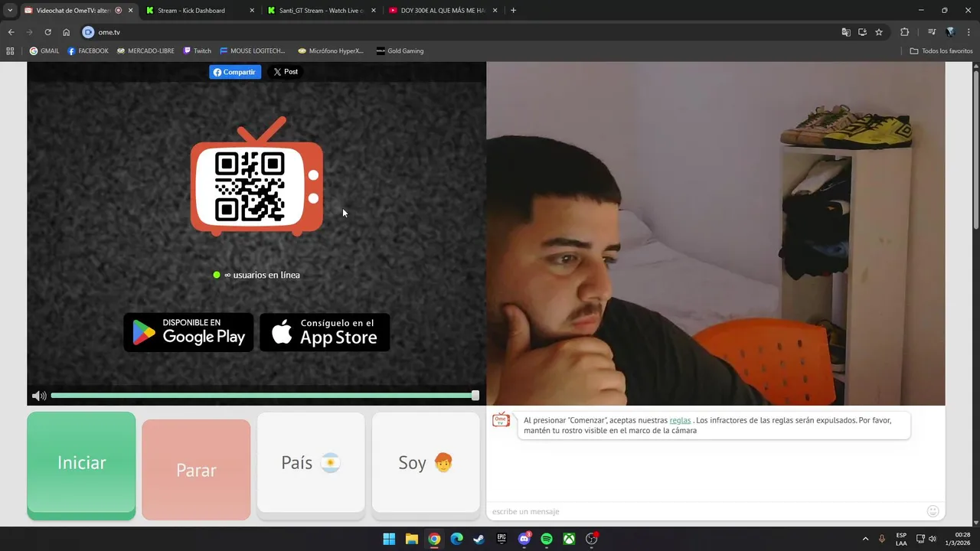Open the extensions puzzle icon

[x=905, y=32]
